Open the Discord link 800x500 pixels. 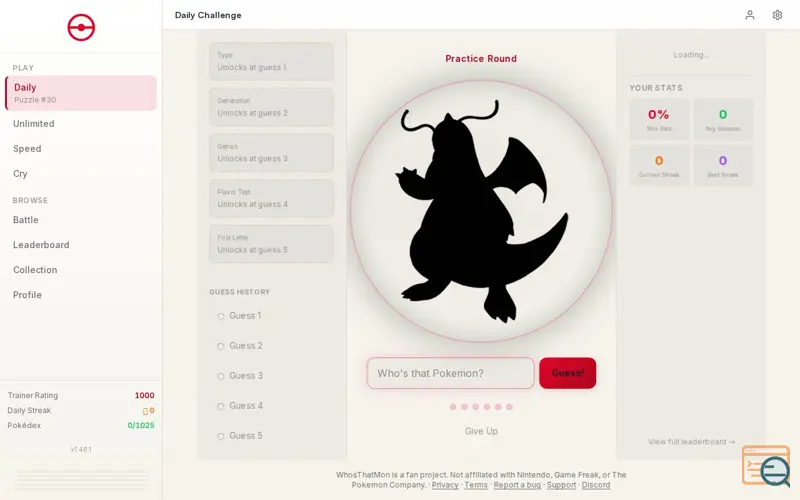pos(596,485)
